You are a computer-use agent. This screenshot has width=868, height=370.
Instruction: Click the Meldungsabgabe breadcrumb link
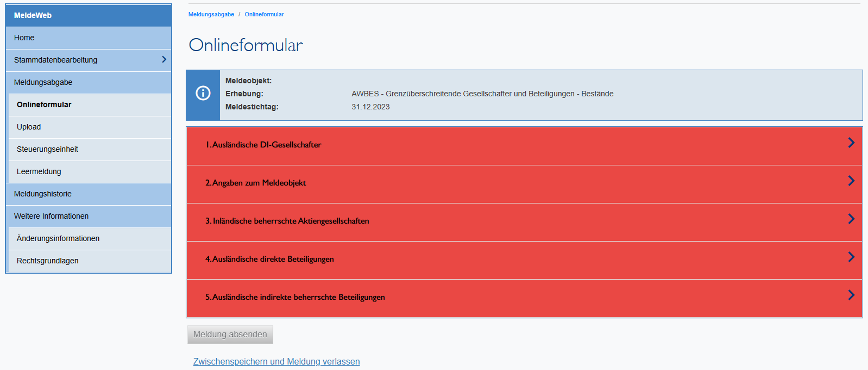(x=211, y=14)
